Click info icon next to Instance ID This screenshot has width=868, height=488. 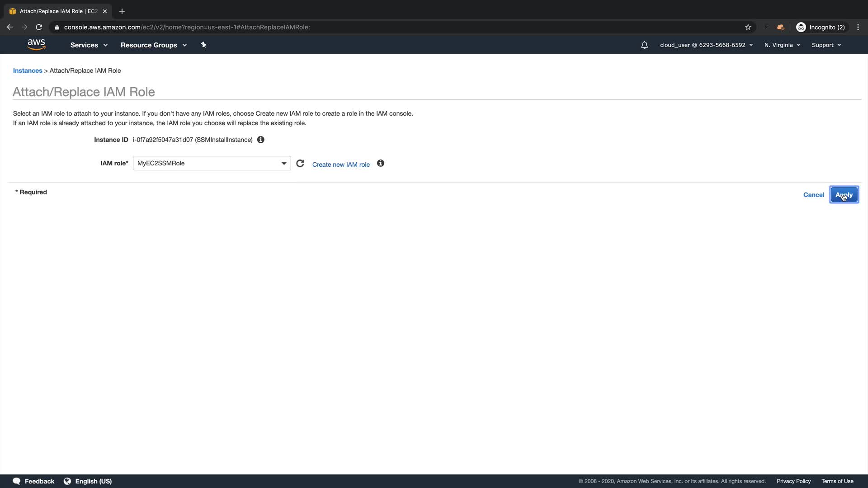(x=261, y=140)
